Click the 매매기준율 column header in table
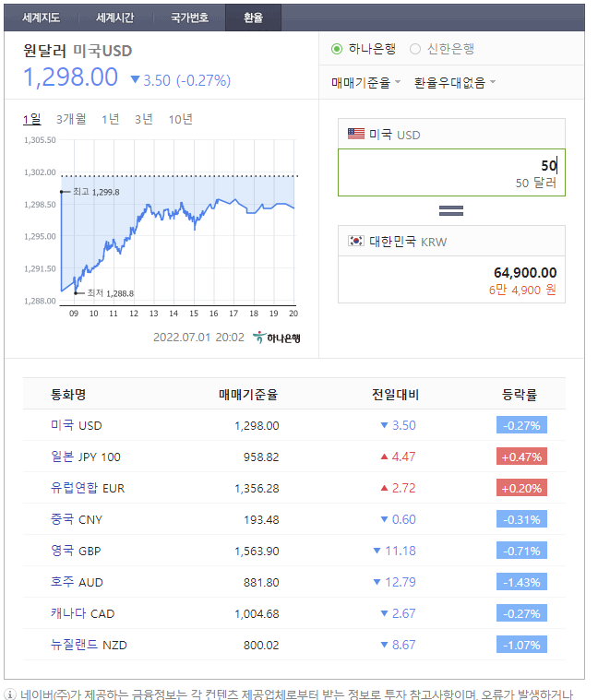The image size is (598, 700). click(248, 394)
